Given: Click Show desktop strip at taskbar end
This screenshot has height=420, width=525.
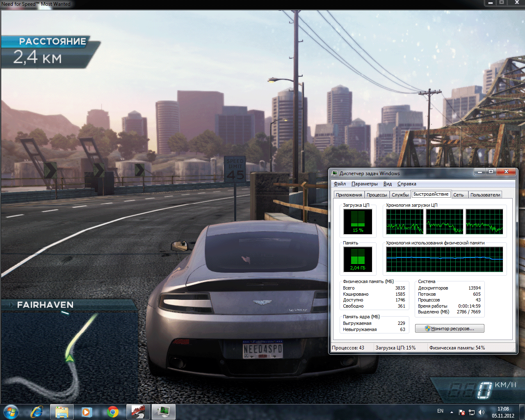Looking at the screenshot, I should click(522, 412).
